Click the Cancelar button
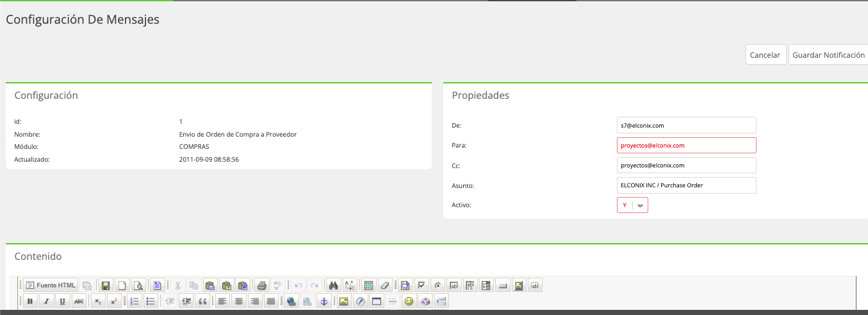 point(766,55)
